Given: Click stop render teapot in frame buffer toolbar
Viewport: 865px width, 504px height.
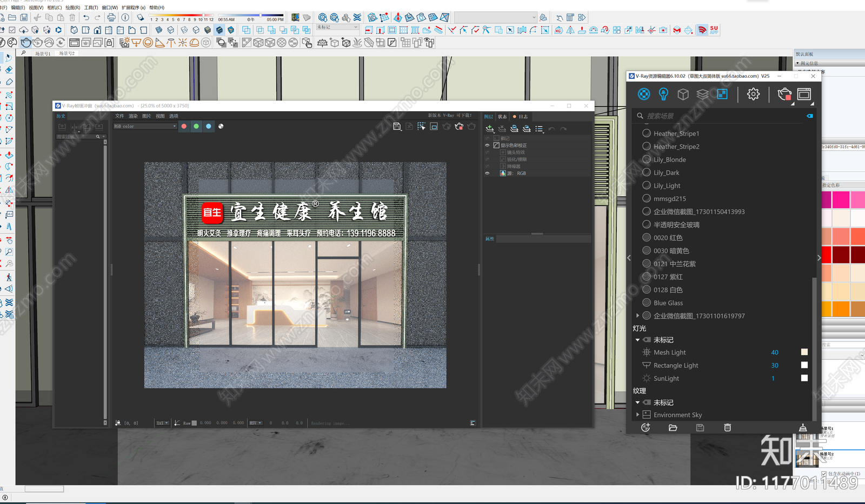Looking at the screenshot, I should 459,126.
